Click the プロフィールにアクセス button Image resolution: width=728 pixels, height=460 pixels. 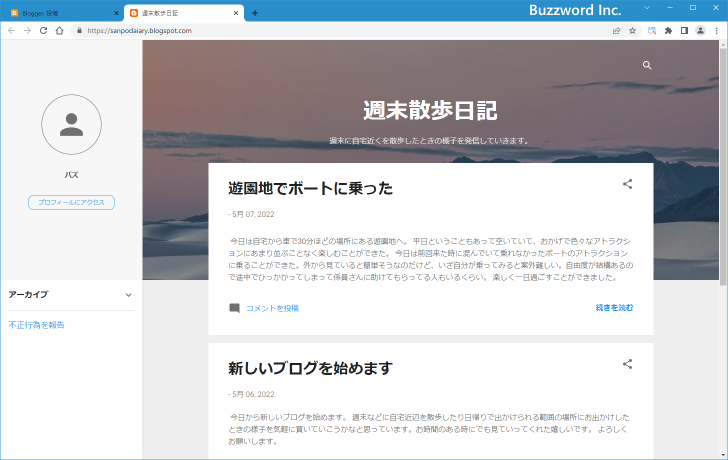pos(72,202)
